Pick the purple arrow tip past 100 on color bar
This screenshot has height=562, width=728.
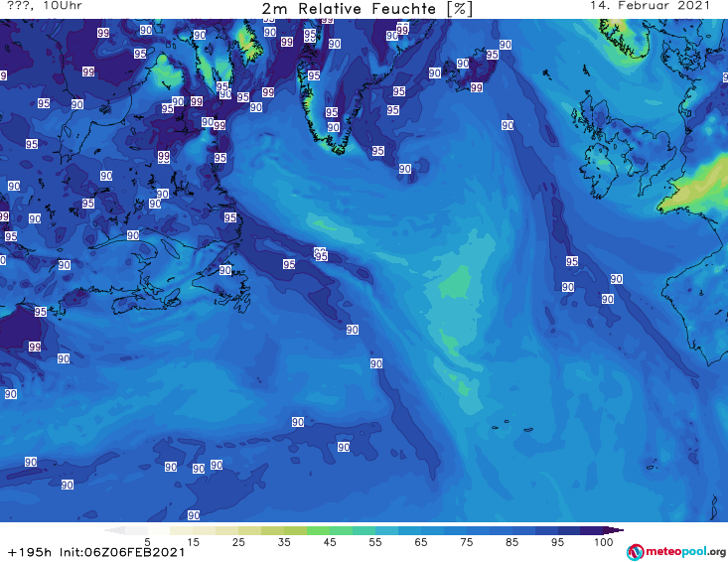(614, 530)
